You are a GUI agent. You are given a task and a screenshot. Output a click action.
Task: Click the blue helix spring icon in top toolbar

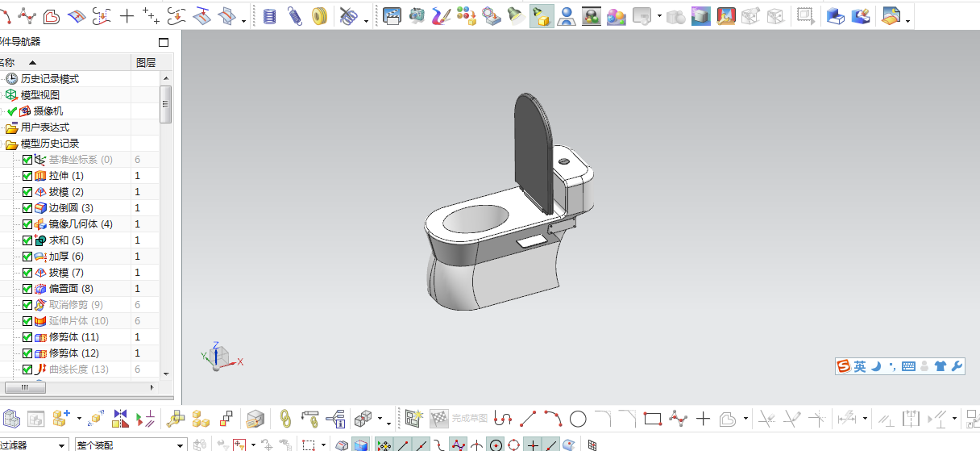(295, 15)
